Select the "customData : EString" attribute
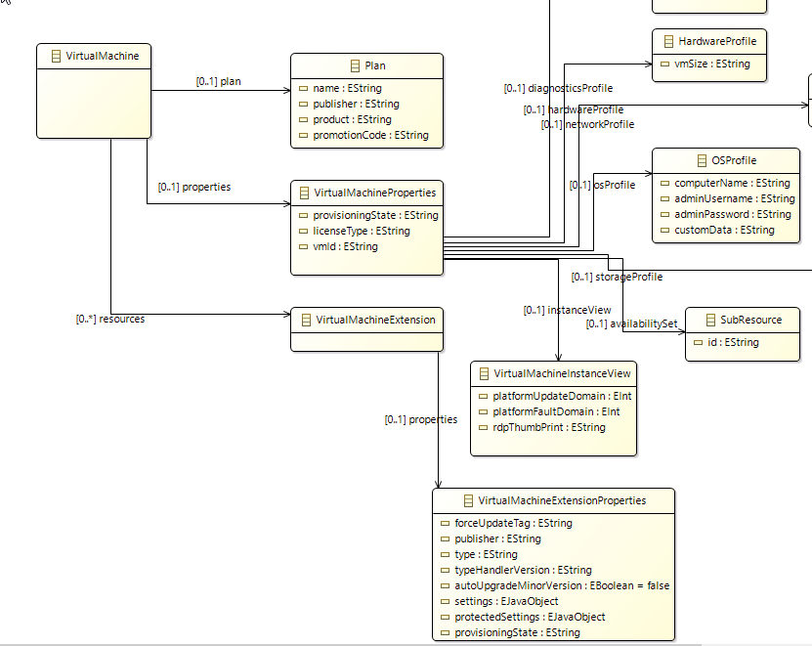Viewport: 812px width, 646px height. coord(724,230)
